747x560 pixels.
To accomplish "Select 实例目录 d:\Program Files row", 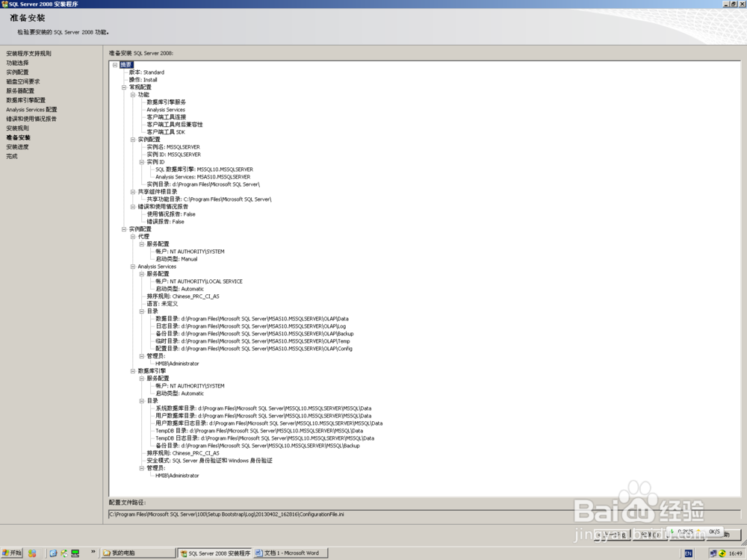I will (203, 184).
